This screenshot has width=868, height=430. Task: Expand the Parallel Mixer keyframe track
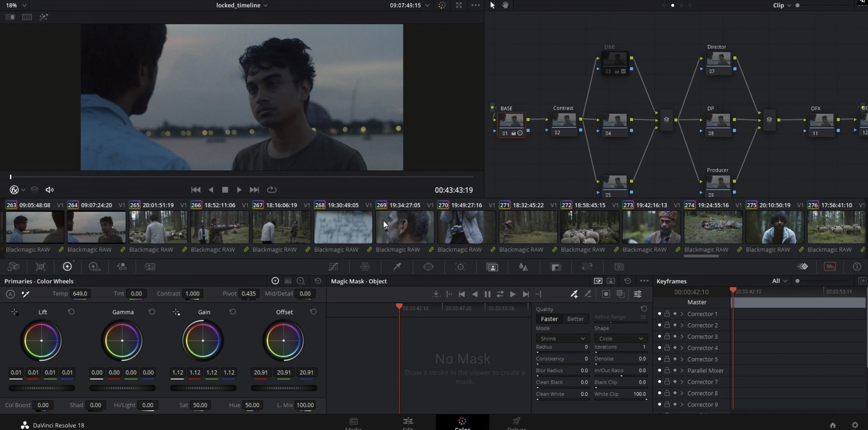682,371
